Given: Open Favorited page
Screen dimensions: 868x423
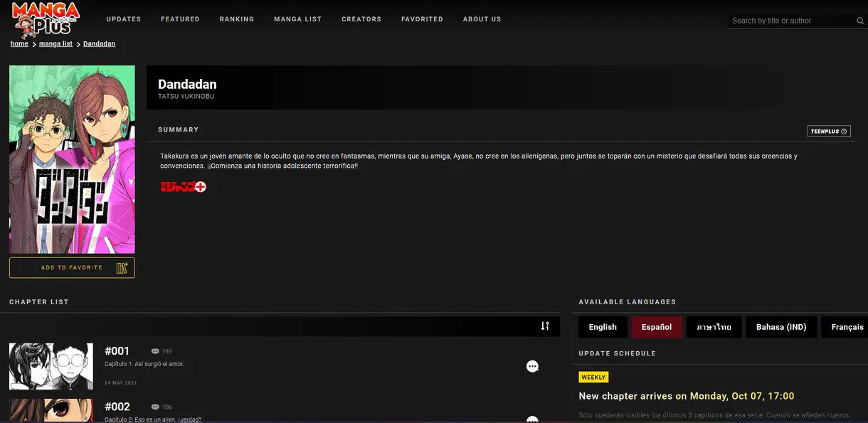Looking at the screenshot, I should 422,19.
